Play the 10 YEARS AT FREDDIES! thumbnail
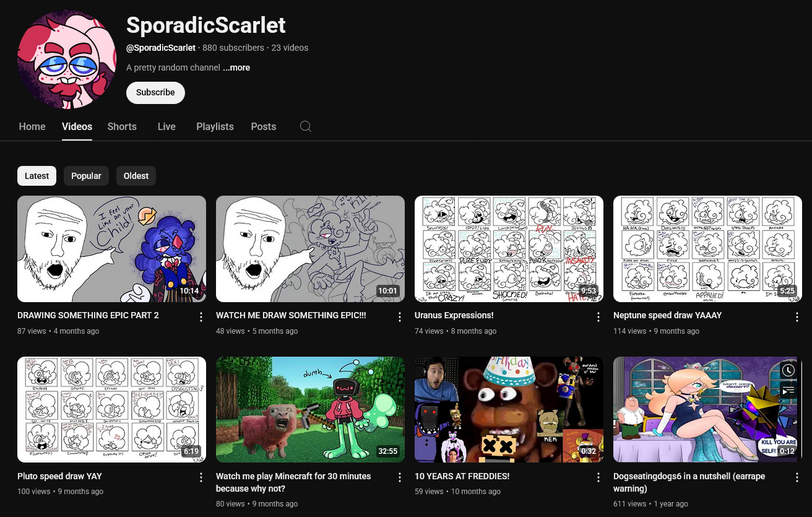This screenshot has width=812, height=517. click(x=509, y=409)
